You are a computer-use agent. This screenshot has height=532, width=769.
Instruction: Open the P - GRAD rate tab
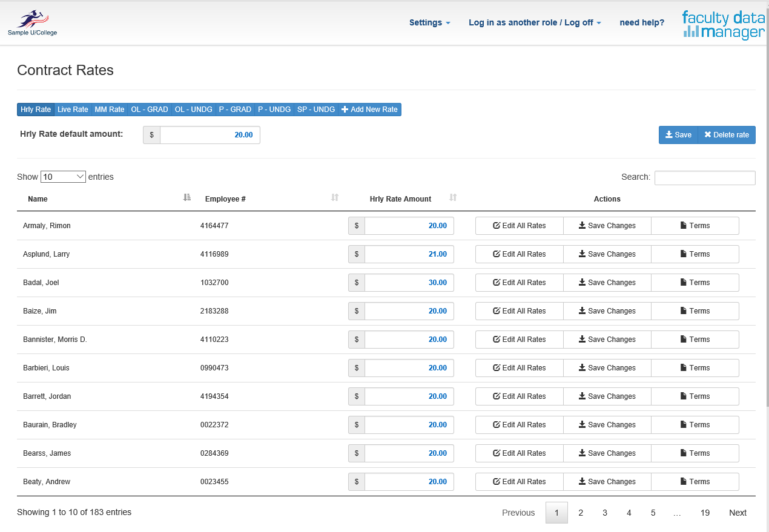pos(235,110)
